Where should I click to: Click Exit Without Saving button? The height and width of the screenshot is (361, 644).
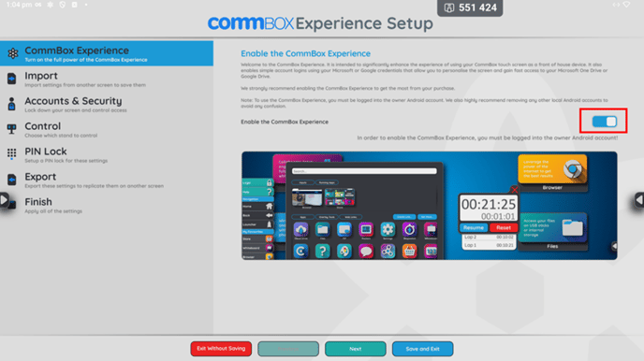click(x=221, y=349)
